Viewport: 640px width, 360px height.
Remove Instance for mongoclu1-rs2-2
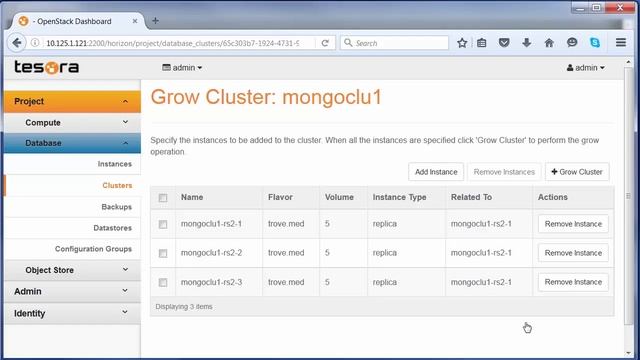pyautogui.click(x=573, y=253)
